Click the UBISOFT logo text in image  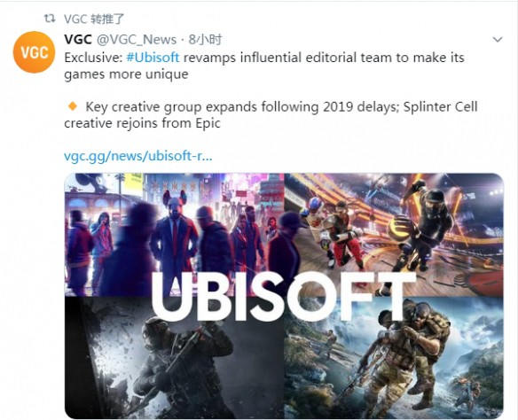284,297
